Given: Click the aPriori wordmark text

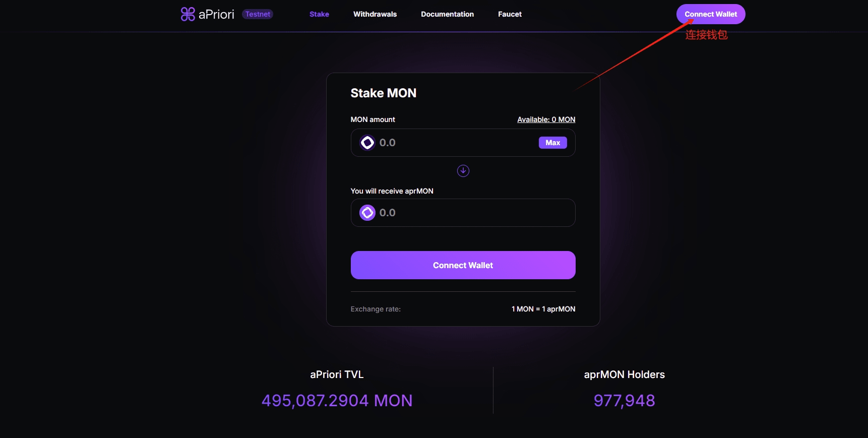Looking at the screenshot, I should (216, 14).
